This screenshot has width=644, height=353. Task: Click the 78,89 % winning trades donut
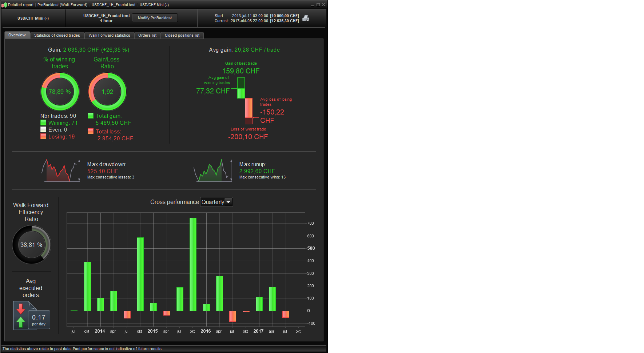pyautogui.click(x=60, y=92)
